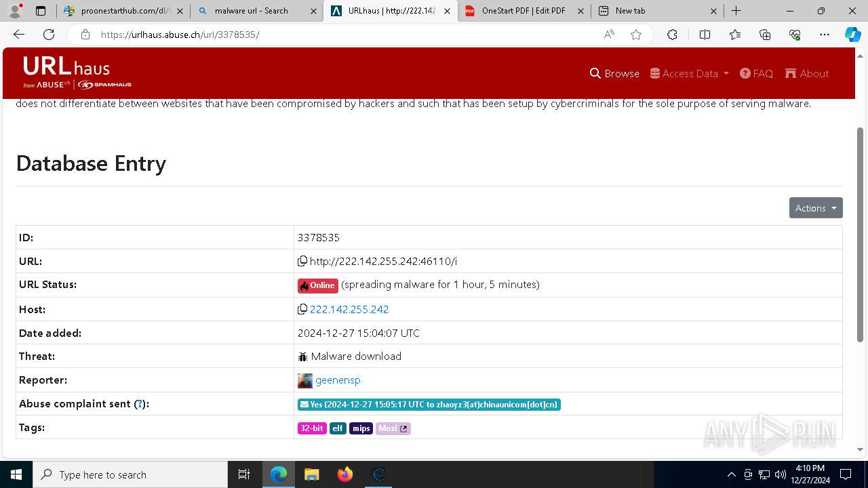Close the malware url Search tab
This screenshot has height=488, width=868.
tap(313, 11)
